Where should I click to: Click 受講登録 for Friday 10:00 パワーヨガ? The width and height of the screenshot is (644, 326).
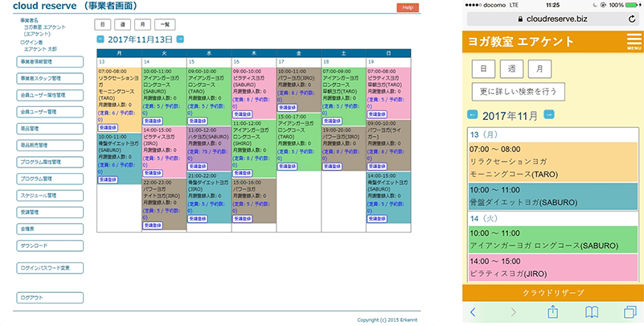tap(288, 108)
